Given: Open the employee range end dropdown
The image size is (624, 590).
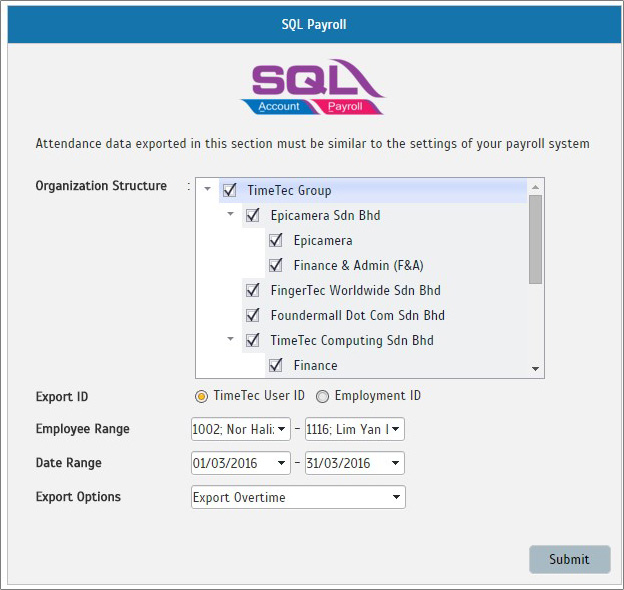Looking at the screenshot, I should point(355,429).
